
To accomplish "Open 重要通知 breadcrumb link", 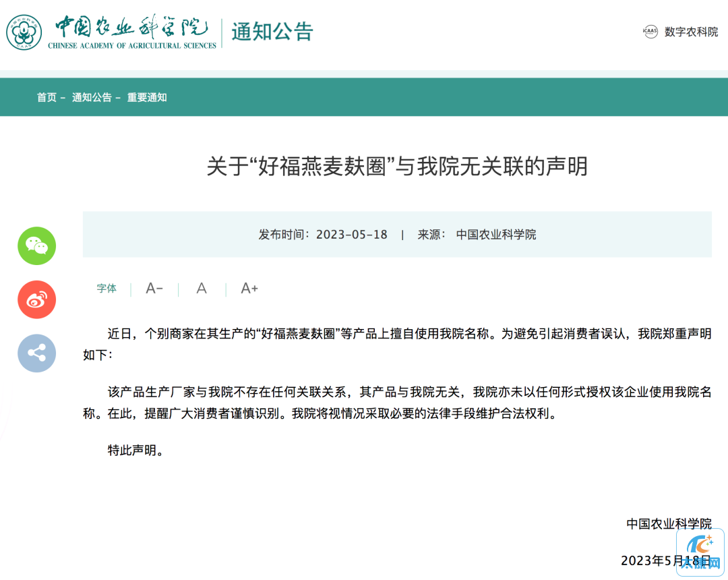I will [147, 98].
